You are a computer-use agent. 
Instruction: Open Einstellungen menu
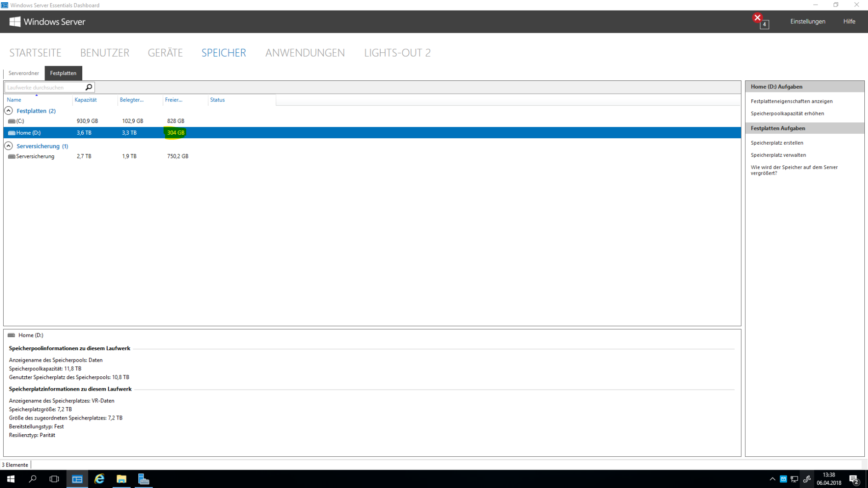pos(808,21)
